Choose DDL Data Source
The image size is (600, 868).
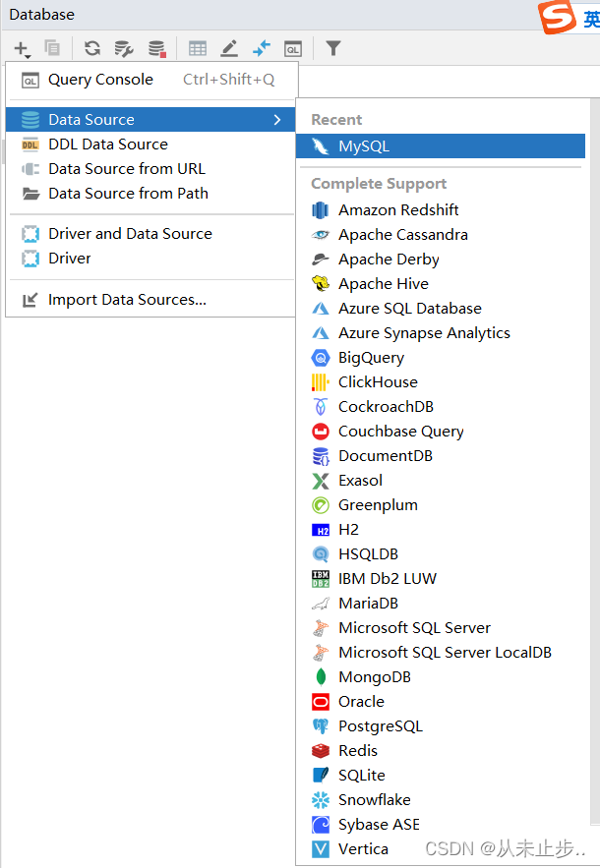[150, 145]
